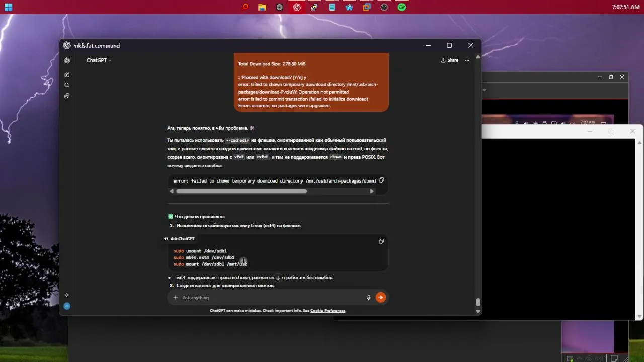This screenshot has width=644, height=362.
Task: Minimize the dark window behind ChatGPT
Action: click(x=600, y=77)
